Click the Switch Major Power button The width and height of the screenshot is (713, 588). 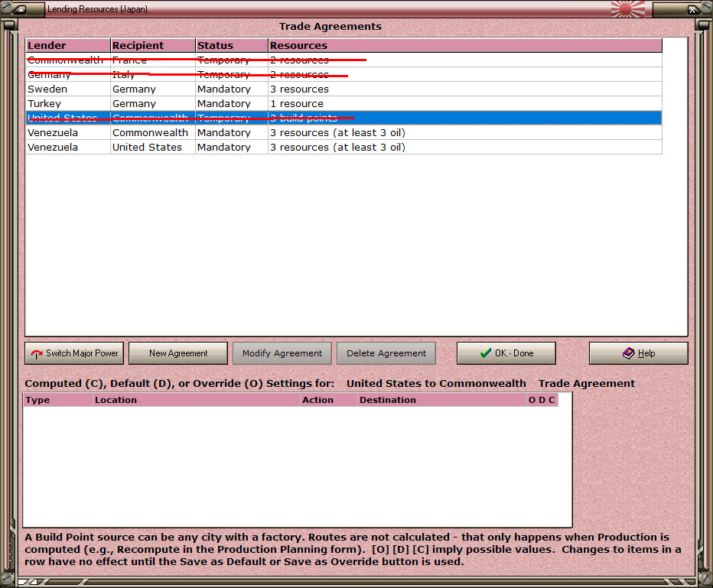coord(74,353)
